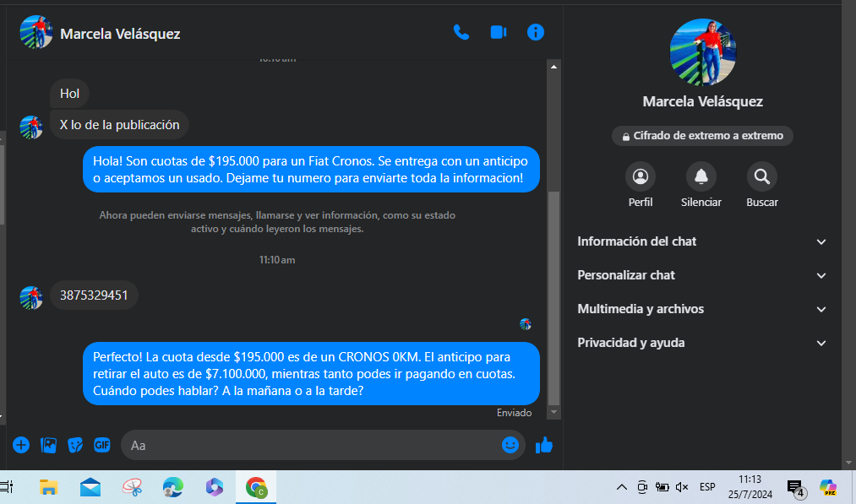Click the Task View icon
This screenshot has width=856, height=504.
click(7, 487)
